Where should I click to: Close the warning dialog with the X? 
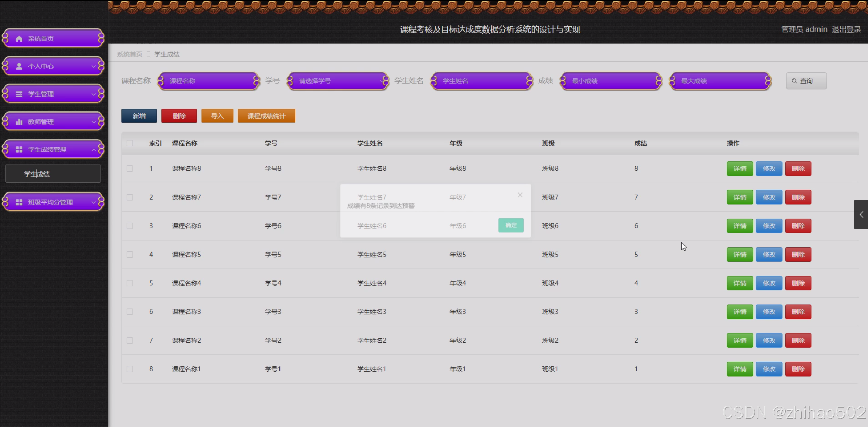(x=520, y=195)
